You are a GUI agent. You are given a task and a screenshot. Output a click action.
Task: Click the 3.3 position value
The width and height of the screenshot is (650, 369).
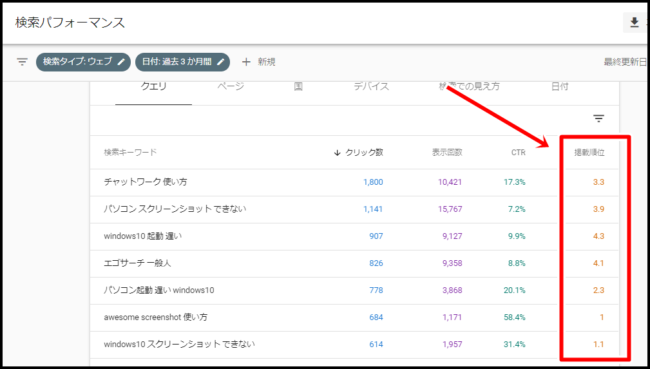pyautogui.click(x=599, y=182)
